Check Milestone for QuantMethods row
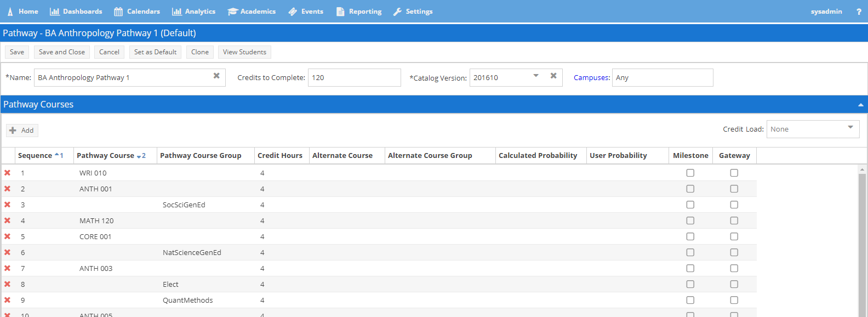The width and height of the screenshot is (868, 317). (690, 300)
